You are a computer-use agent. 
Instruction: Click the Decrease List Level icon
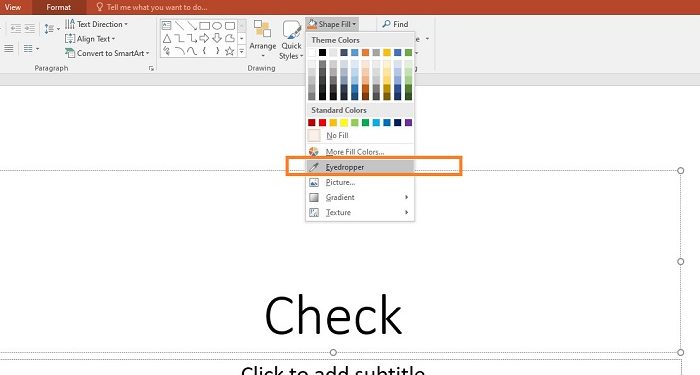coord(16,29)
